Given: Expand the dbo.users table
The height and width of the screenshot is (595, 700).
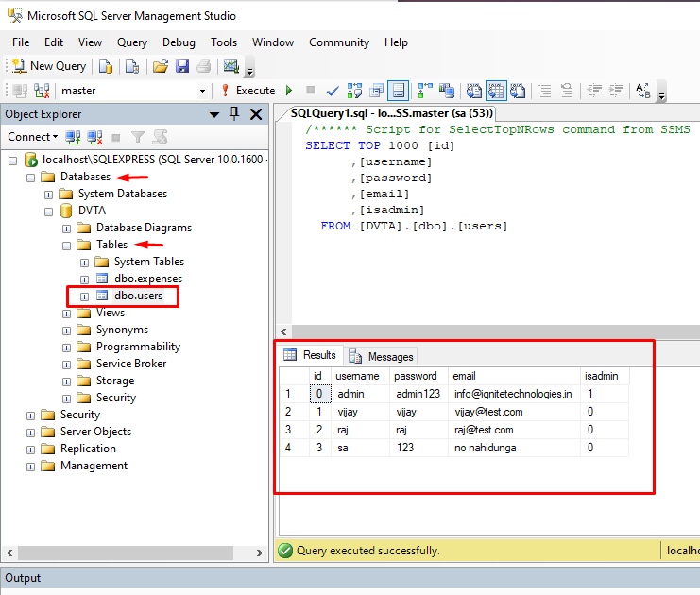Looking at the screenshot, I should point(84,297).
